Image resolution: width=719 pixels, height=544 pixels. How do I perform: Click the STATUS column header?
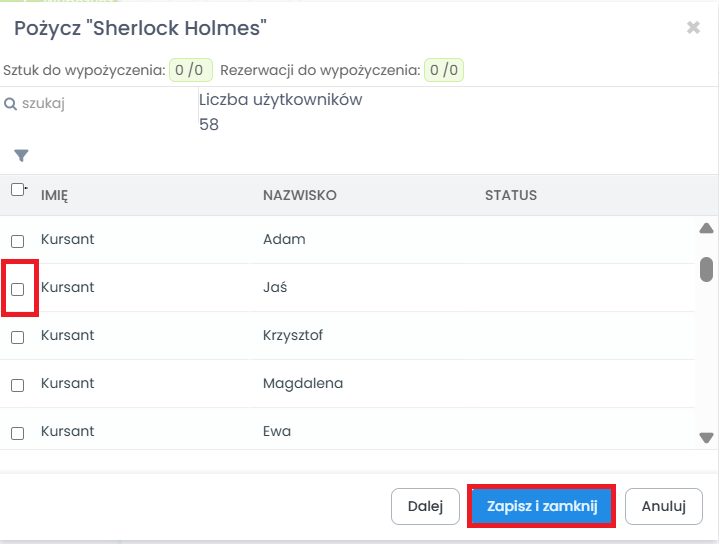coord(511,195)
